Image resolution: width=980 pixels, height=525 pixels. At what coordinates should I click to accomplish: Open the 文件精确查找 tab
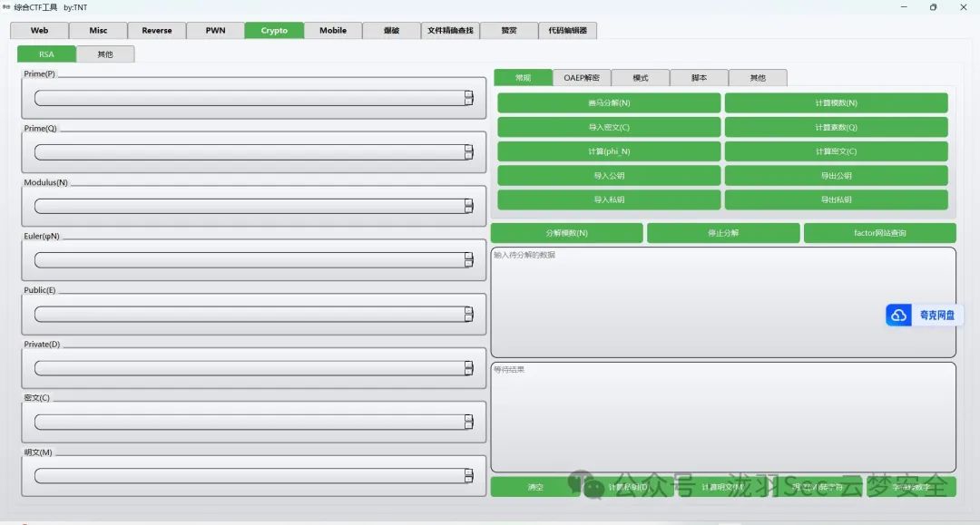[451, 31]
